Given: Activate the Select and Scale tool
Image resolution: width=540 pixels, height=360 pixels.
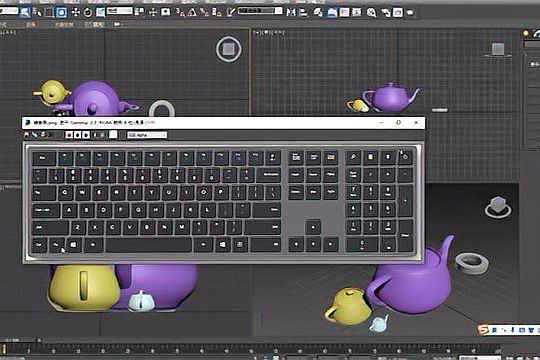Looking at the screenshot, I should tap(100, 13).
